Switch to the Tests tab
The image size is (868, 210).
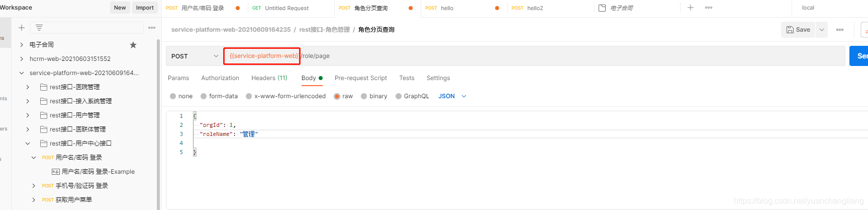pyautogui.click(x=407, y=78)
